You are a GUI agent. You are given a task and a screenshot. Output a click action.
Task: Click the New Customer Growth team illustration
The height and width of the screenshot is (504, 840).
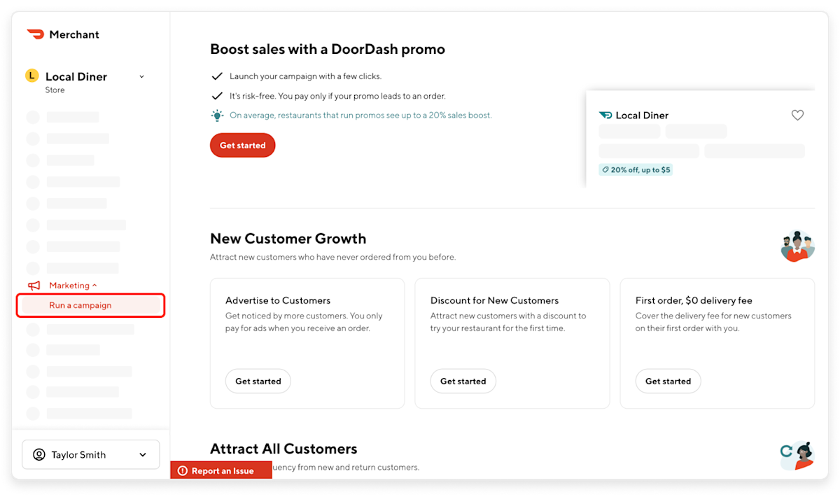tap(797, 246)
